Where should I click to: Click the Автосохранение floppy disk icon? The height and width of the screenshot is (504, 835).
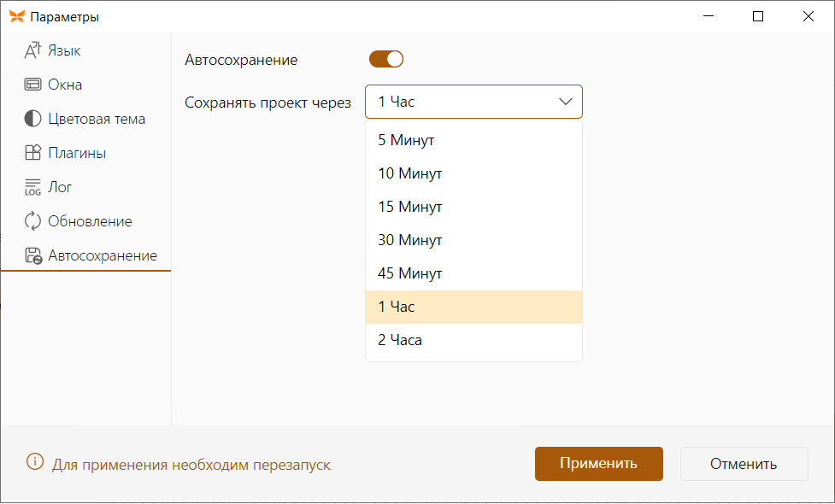33,255
